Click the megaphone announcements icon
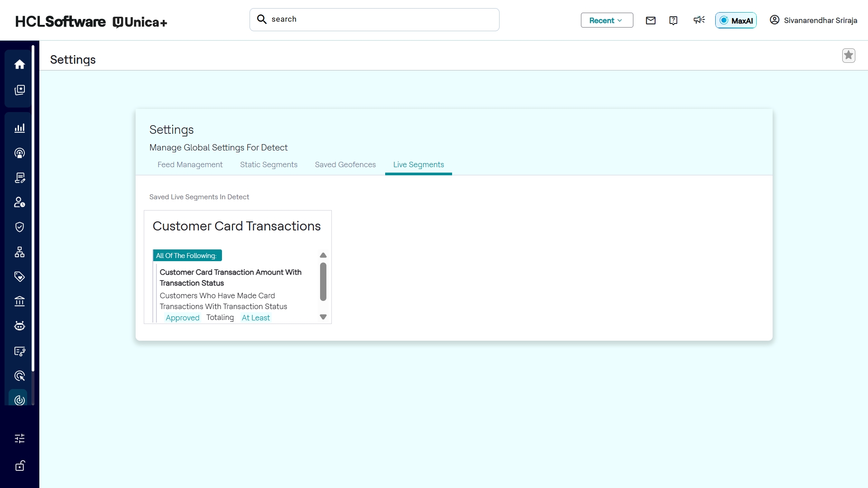This screenshot has height=488, width=868. [699, 20]
